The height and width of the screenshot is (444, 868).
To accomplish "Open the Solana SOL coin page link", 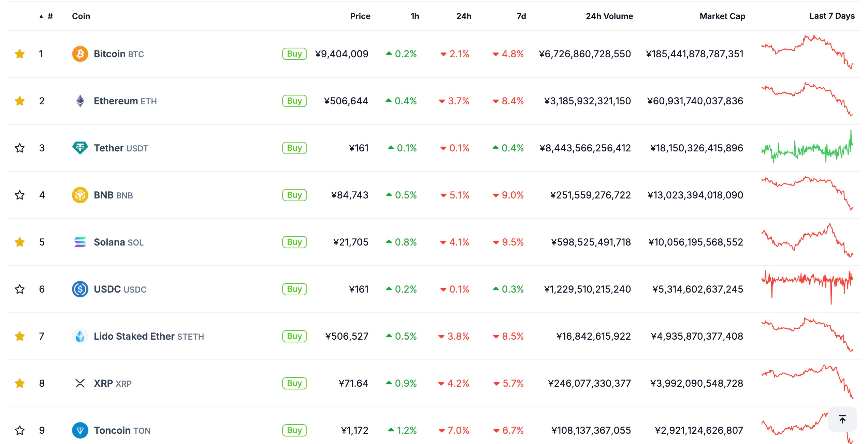I will point(119,242).
